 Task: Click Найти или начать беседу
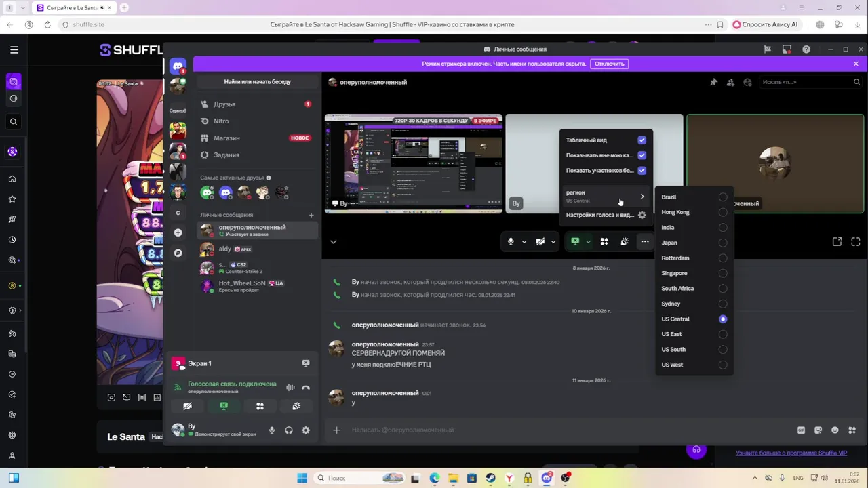coord(257,82)
